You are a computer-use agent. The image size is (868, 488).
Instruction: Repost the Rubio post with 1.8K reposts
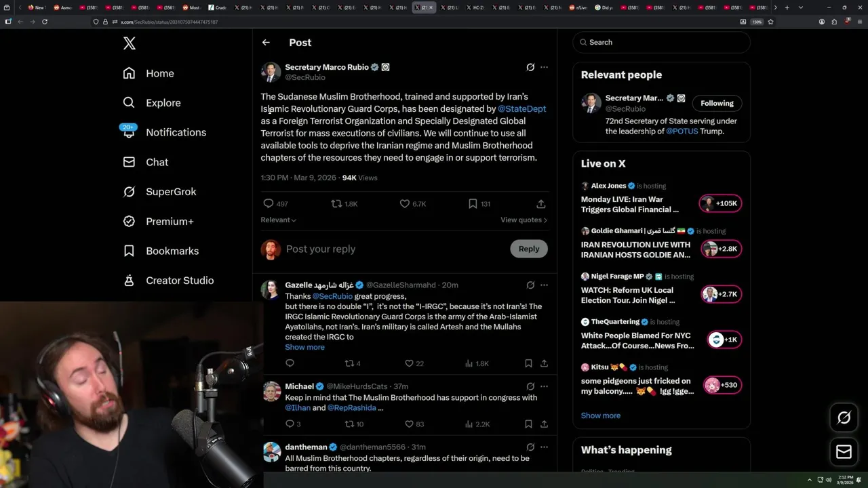pyautogui.click(x=344, y=203)
